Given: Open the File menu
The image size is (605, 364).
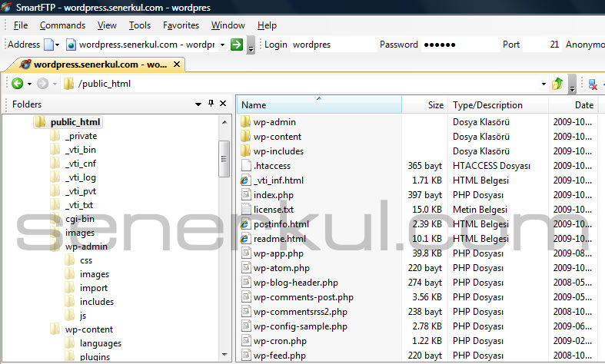Looking at the screenshot, I should 21,25.
